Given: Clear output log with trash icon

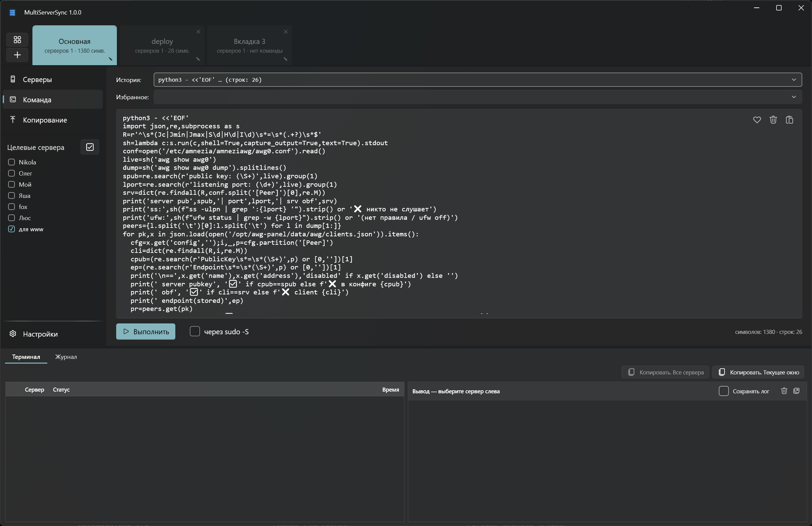Looking at the screenshot, I should tap(784, 391).
